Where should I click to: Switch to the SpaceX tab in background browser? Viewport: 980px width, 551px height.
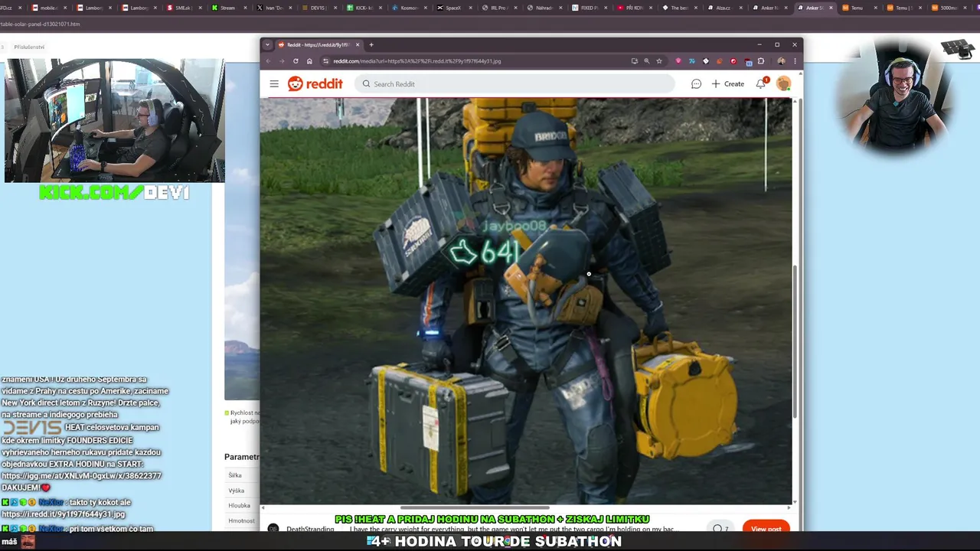(452, 8)
